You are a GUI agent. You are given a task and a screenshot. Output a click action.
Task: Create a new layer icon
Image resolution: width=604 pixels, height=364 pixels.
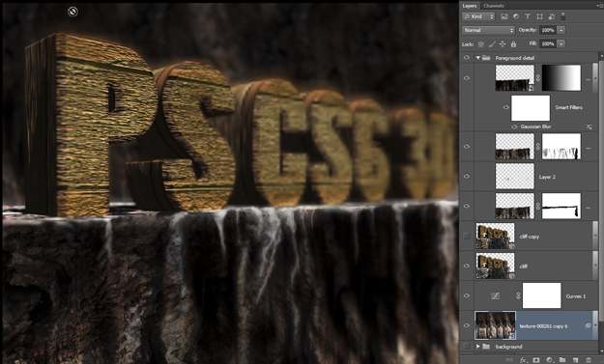click(575, 360)
